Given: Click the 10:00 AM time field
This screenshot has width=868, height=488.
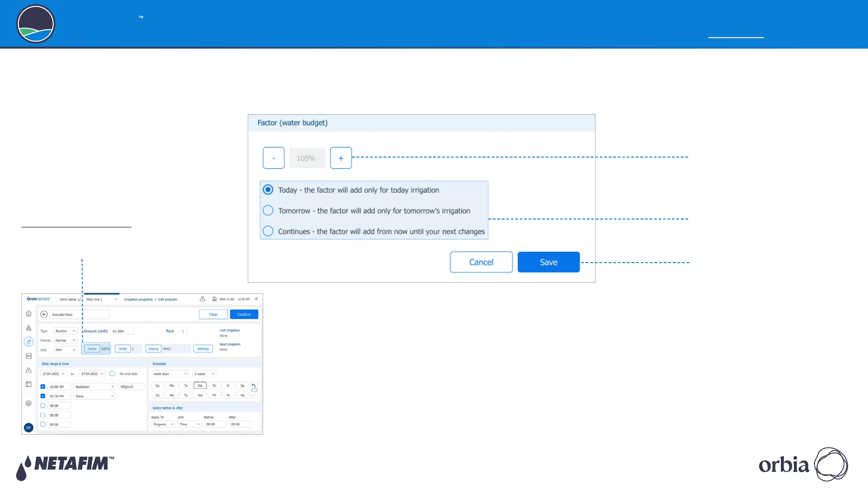Looking at the screenshot, I should click(59, 387).
